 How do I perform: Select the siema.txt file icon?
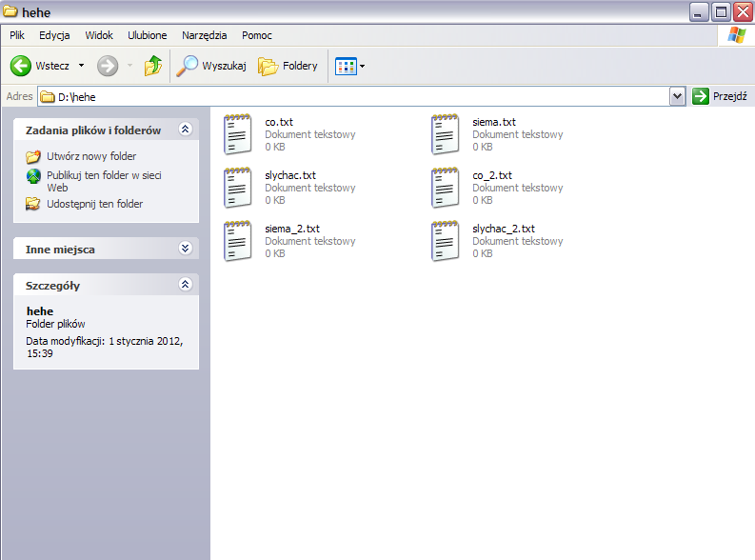(x=445, y=134)
